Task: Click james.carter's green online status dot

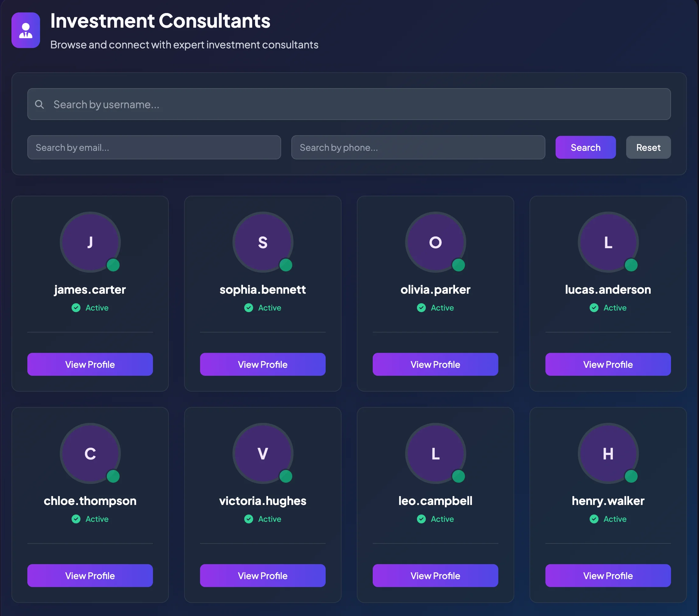Action: click(x=113, y=265)
